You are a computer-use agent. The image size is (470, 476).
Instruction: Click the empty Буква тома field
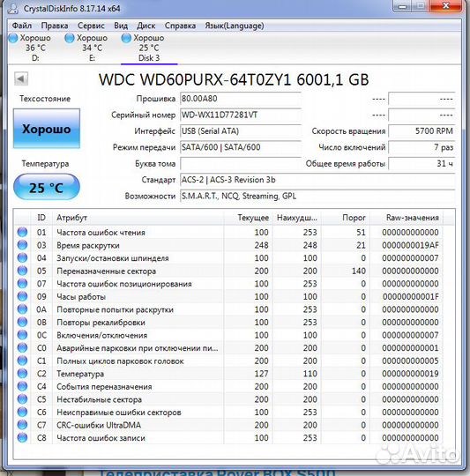(x=241, y=164)
